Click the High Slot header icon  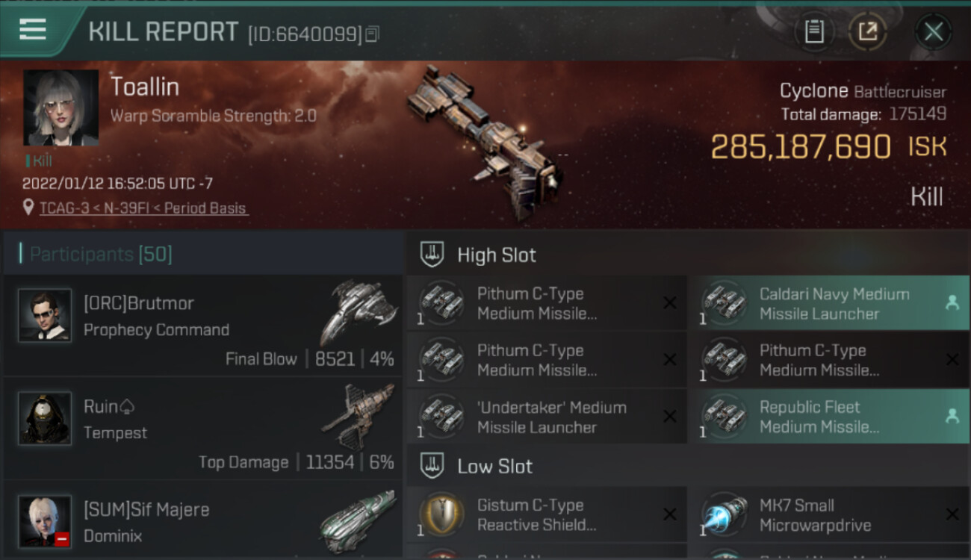coord(432,255)
